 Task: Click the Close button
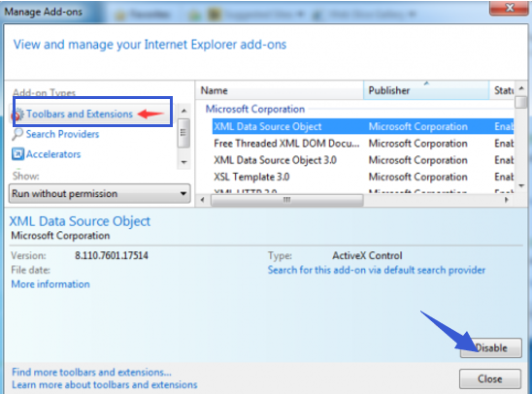(490, 378)
